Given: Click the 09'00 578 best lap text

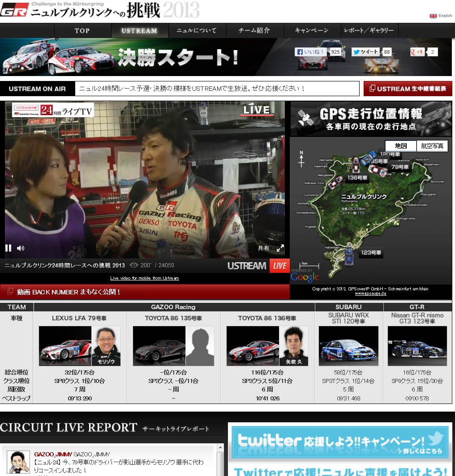Looking at the screenshot, I should tap(417, 398).
